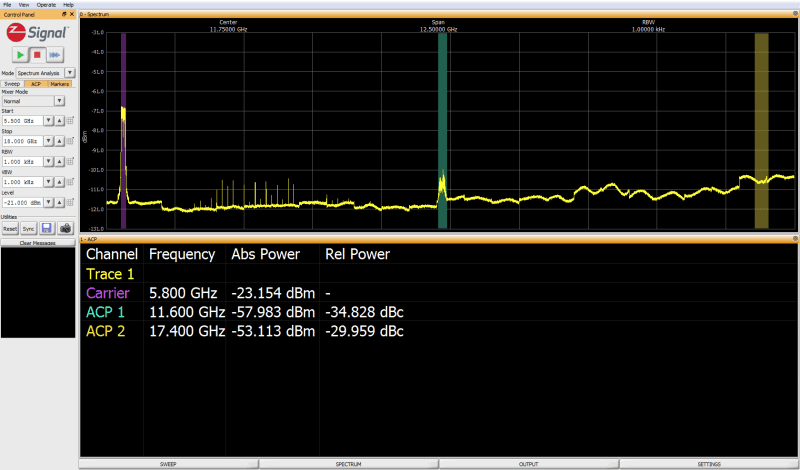Click the VBW 1.000 kHz field

[22, 182]
